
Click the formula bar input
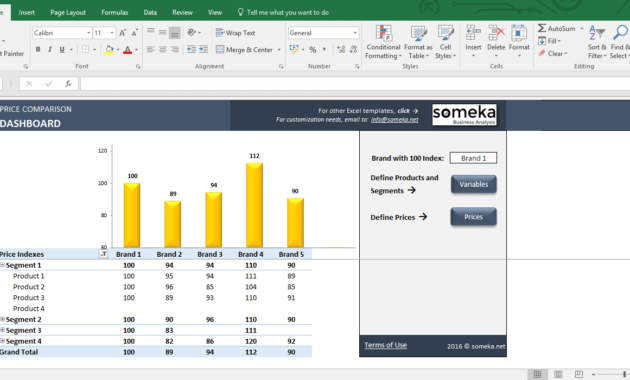pos(355,84)
